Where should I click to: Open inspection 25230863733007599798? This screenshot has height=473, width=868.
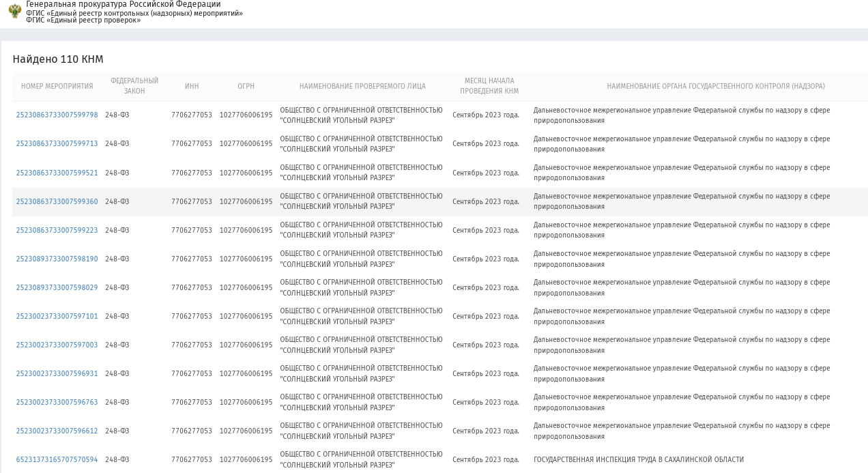(57, 115)
